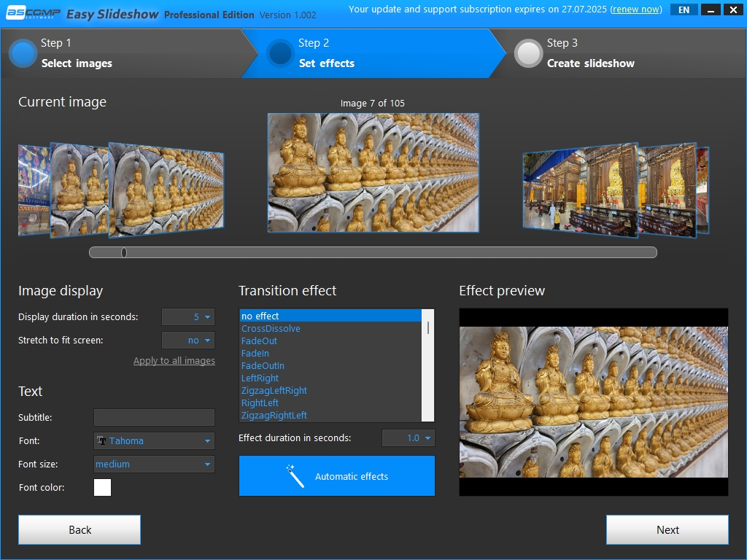This screenshot has height=560, width=747.
Task: Open the Font dropdown showing Tahoma
Action: [155, 440]
